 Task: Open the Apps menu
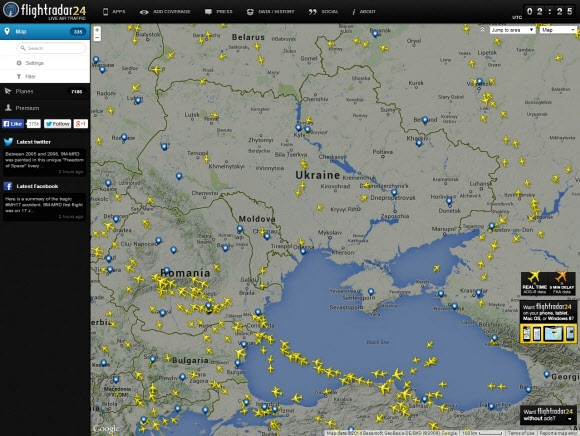click(x=114, y=12)
